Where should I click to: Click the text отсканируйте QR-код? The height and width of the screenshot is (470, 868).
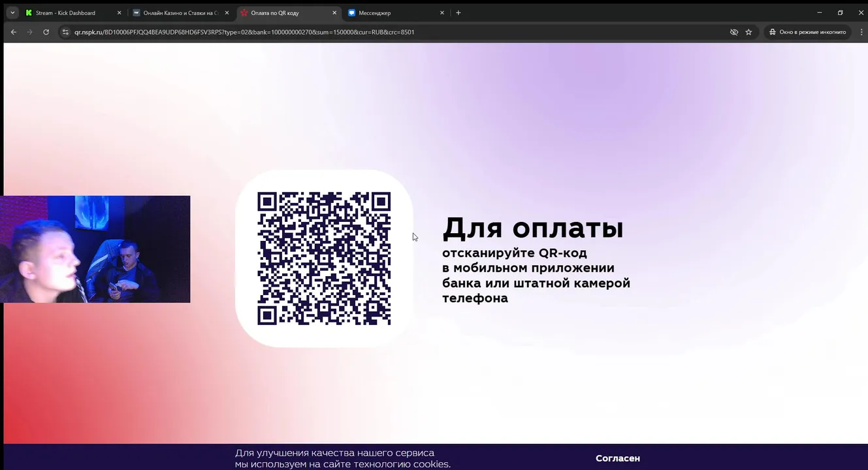[x=515, y=253]
